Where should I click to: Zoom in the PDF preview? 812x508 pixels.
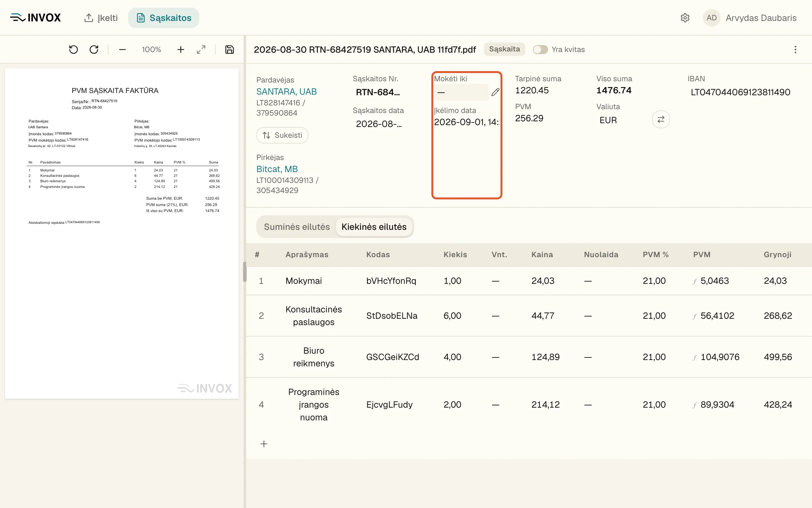181,50
